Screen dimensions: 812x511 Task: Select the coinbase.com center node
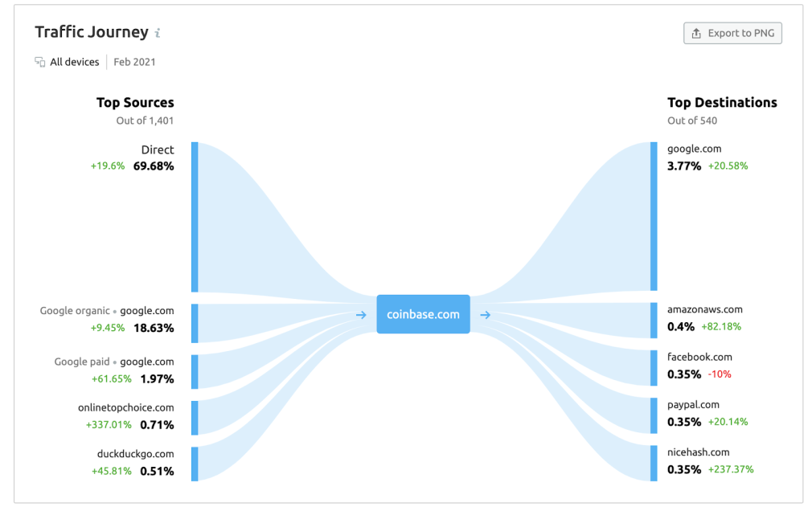(x=423, y=314)
